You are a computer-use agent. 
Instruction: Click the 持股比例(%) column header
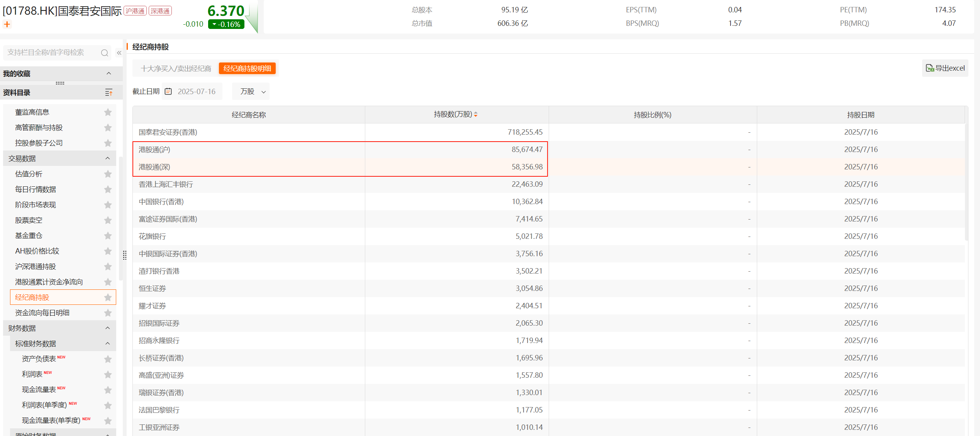click(653, 115)
